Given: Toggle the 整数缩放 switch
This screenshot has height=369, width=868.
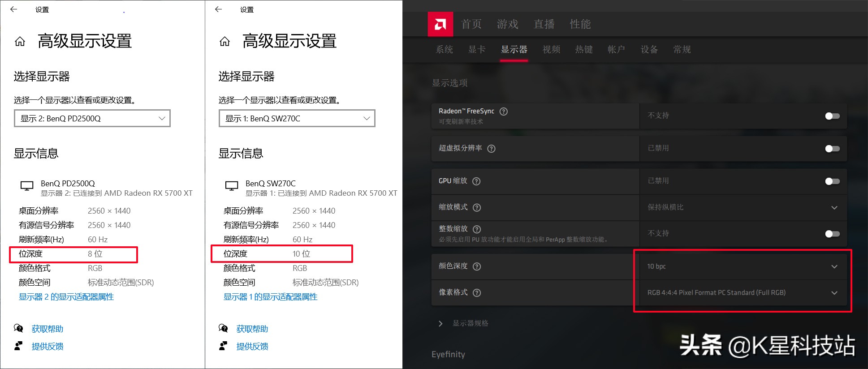Looking at the screenshot, I should (832, 234).
